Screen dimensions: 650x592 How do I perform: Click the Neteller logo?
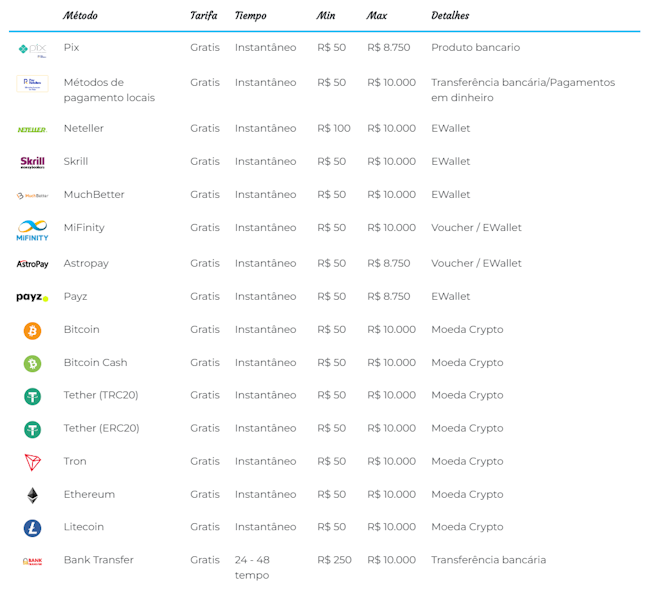point(32,130)
